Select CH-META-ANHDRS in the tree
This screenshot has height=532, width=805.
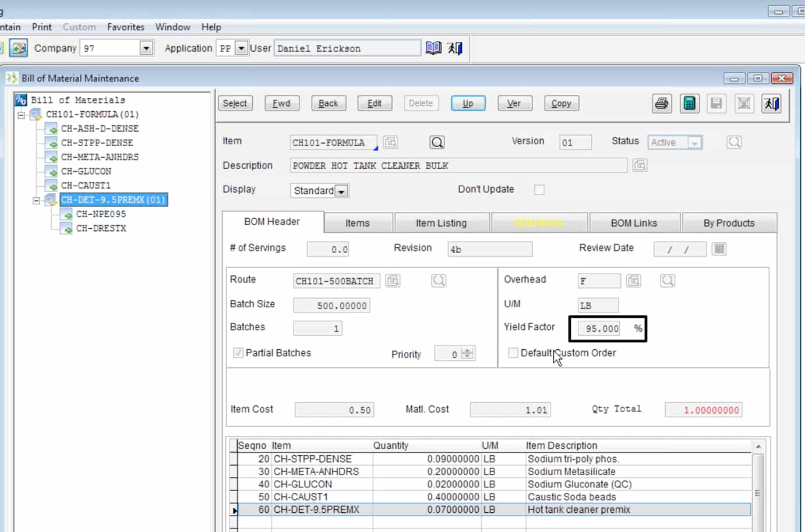[x=100, y=157]
